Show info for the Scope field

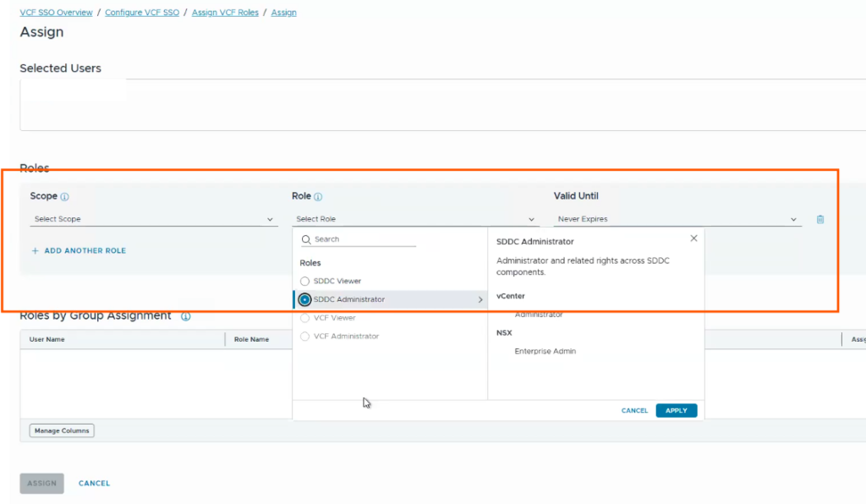(x=64, y=196)
